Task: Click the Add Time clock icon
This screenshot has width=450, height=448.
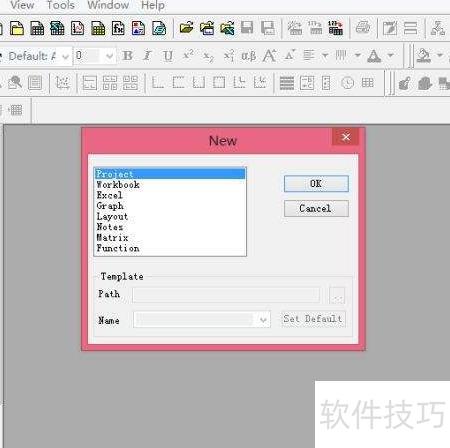Action: pyautogui.click(x=348, y=83)
